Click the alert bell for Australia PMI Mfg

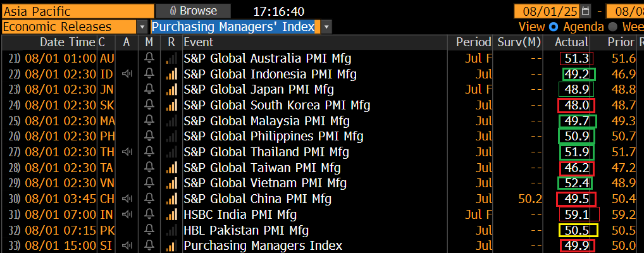(x=149, y=58)
